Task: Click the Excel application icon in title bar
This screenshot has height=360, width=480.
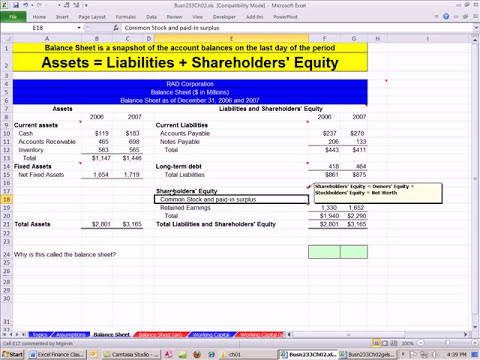Action: pos(5,5)
